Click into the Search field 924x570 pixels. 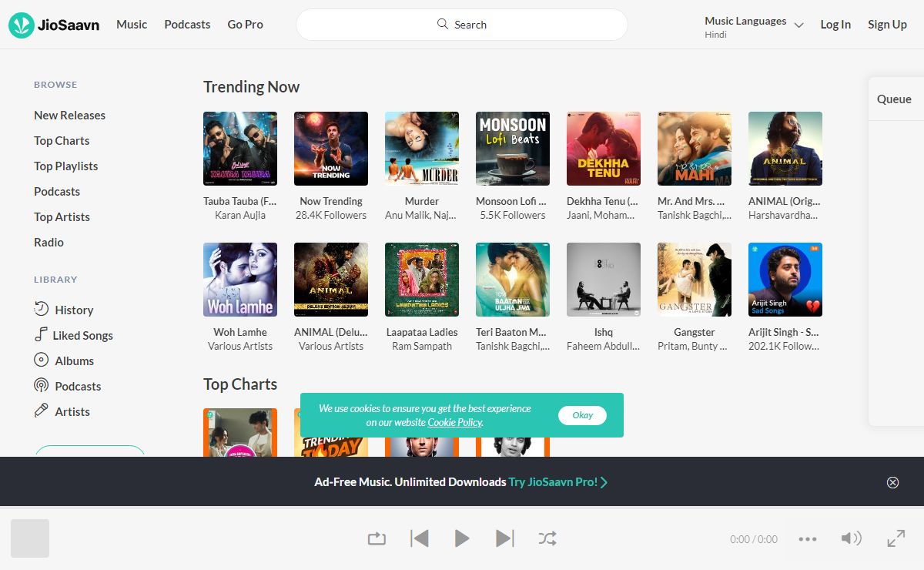462,25
